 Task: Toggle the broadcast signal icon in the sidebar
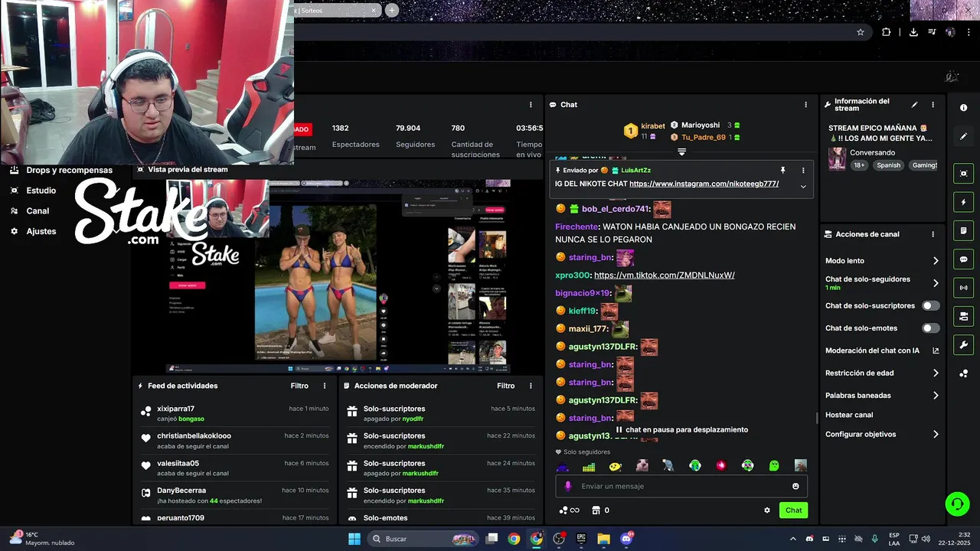coord(963,288)
